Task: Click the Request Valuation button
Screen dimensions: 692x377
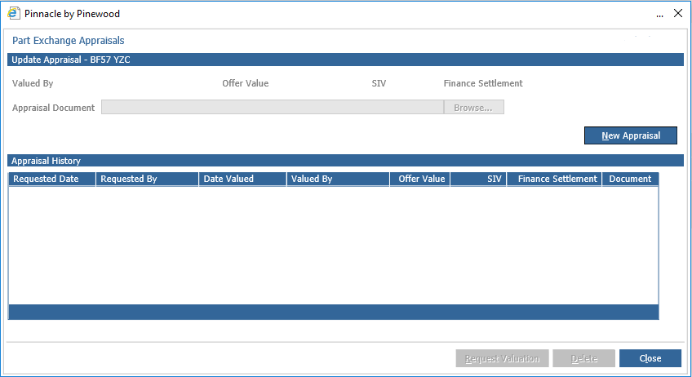Action: click(x=502, y=358)
